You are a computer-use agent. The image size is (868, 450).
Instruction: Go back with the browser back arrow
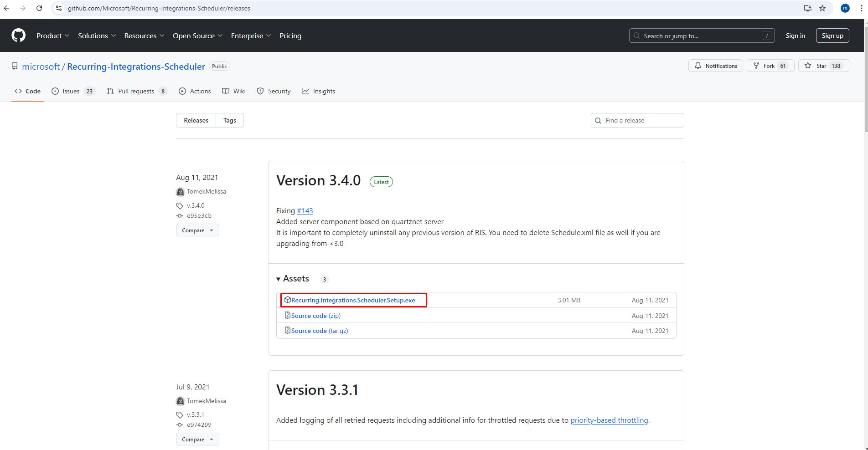[7, 8]
